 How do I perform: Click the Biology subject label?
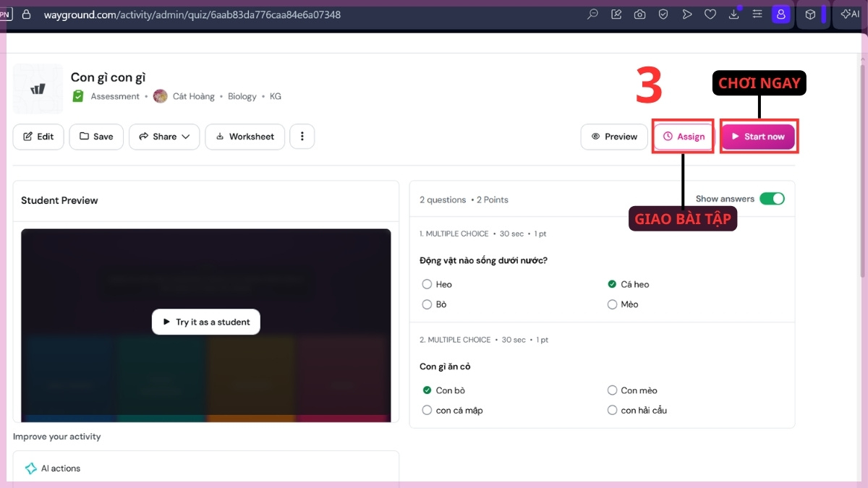[x=242, y=96]
